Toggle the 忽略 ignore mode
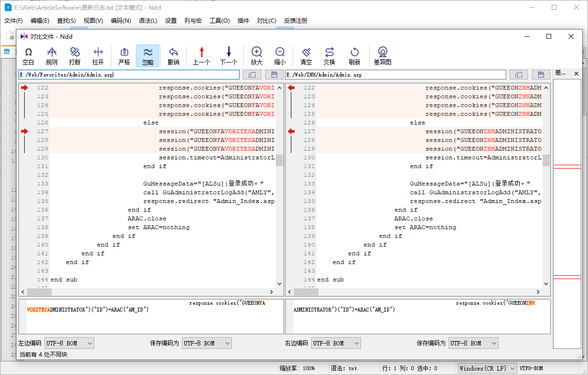 coord(148,56)
